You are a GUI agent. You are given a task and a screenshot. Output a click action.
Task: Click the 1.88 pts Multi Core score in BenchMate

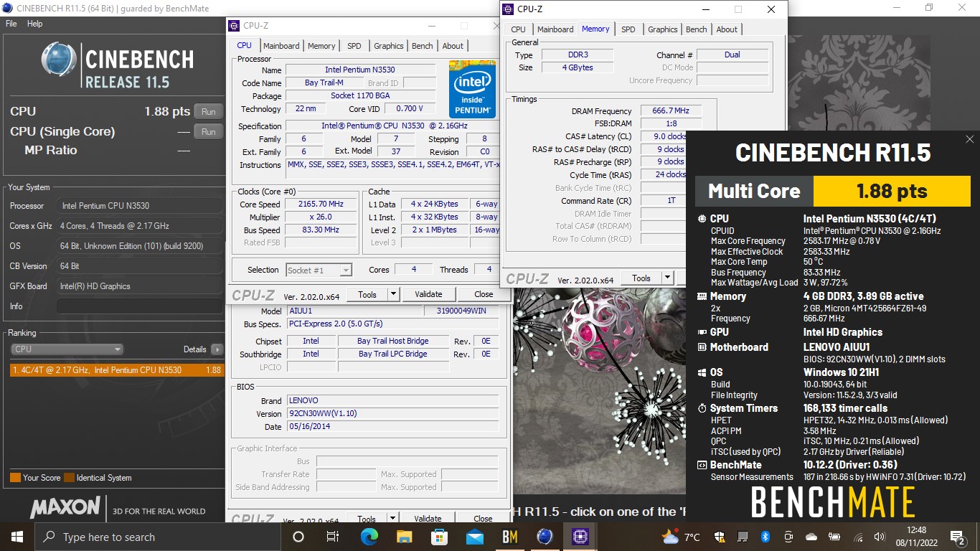coord(892,192)
